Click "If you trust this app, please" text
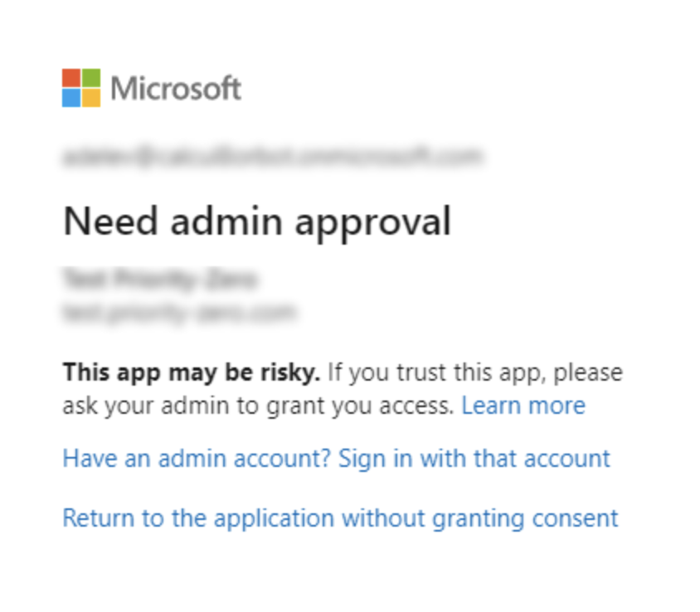The image size is (700, 612). coord(475,372)
